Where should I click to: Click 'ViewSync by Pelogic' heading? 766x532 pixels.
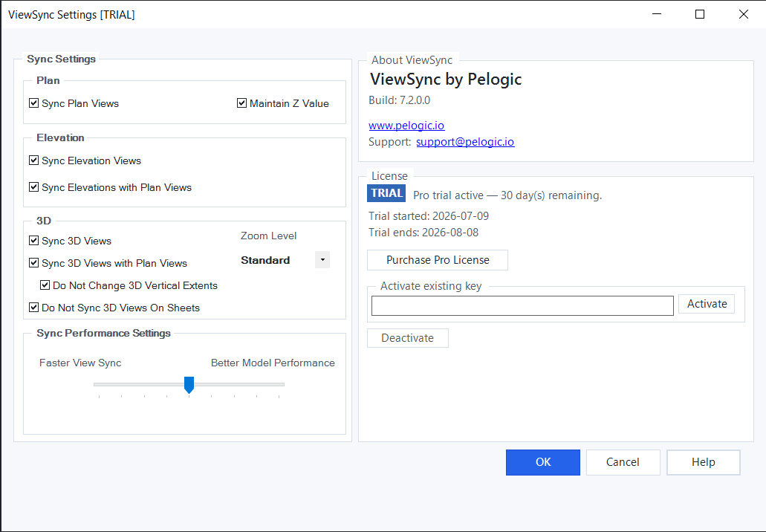click(x=446, y=80)
